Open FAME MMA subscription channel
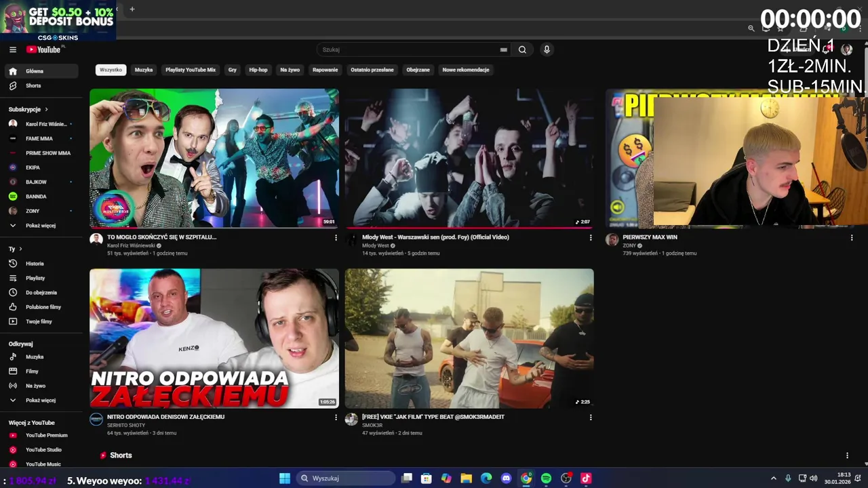 (x=42, y=138)
